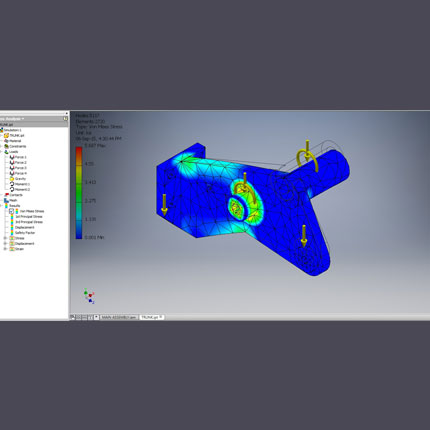
Task: Expand the Constraints node
Action: (x=1, y=146)
